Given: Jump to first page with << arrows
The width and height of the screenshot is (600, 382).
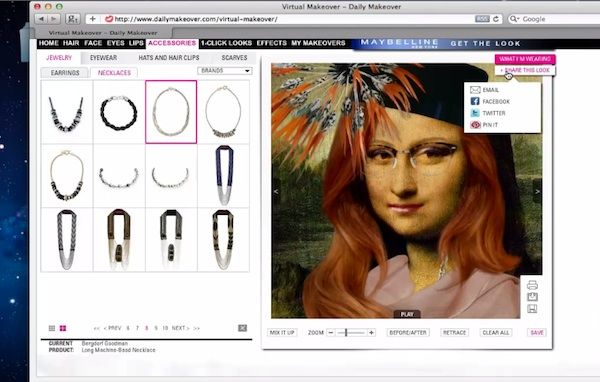Looking at the screenshot, I should point(97,328).
